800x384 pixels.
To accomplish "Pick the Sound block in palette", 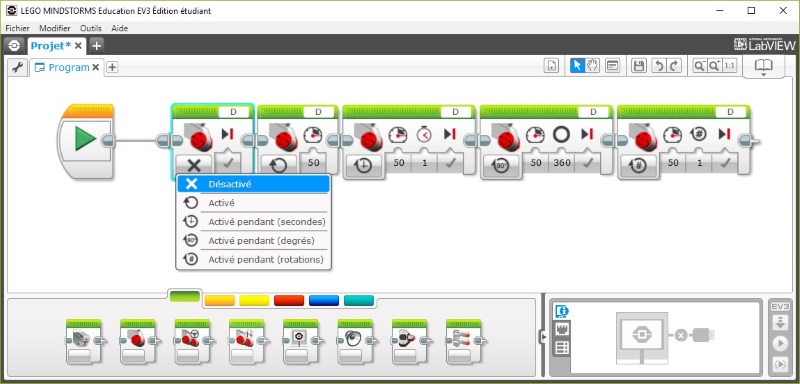I will click(x=355, y=342).
